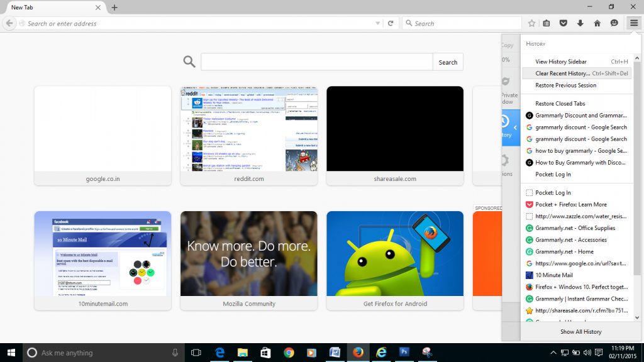The height and width of the screenshot is (362, 644).
Task: Start a Firefox Hello conversation
Action: tap(614, 23)
